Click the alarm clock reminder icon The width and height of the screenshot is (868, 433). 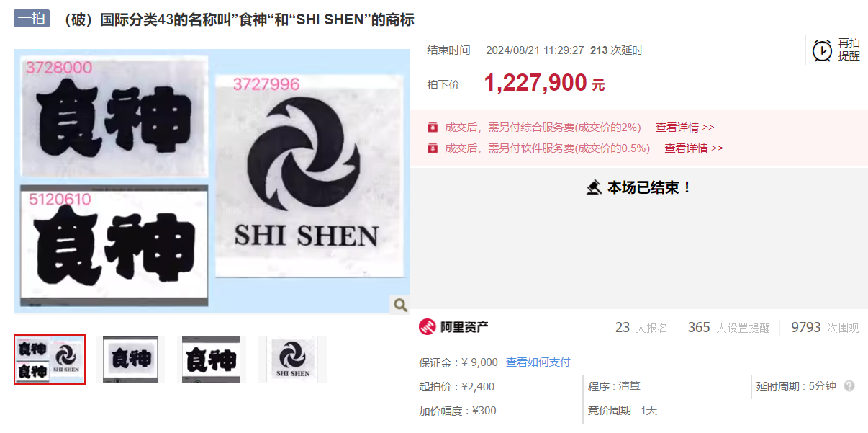point(823,50)
